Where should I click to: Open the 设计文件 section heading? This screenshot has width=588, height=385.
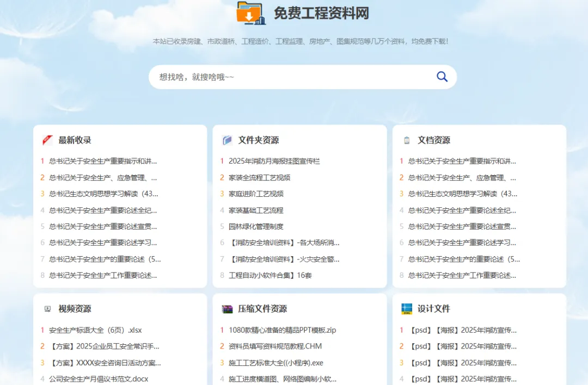pyautogui.click(x=434, y=309)
